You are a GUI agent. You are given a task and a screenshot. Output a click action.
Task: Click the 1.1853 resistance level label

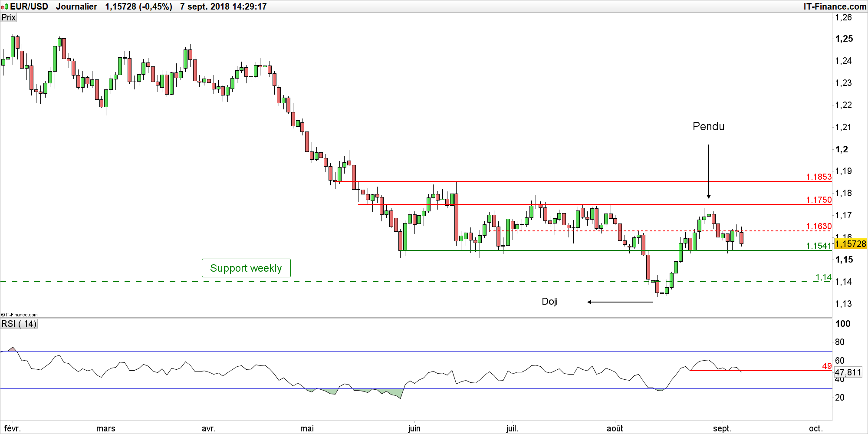[819, 177]
